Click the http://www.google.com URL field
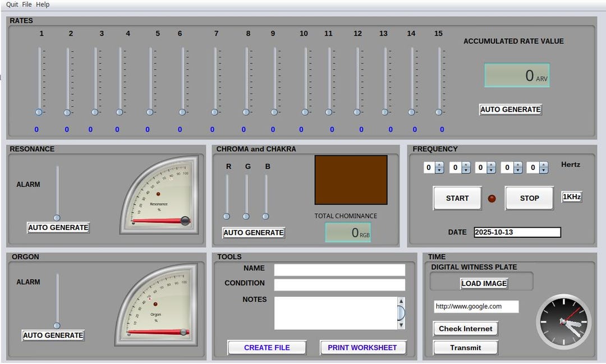Screen dimensions: 606x364 [476, 306]
